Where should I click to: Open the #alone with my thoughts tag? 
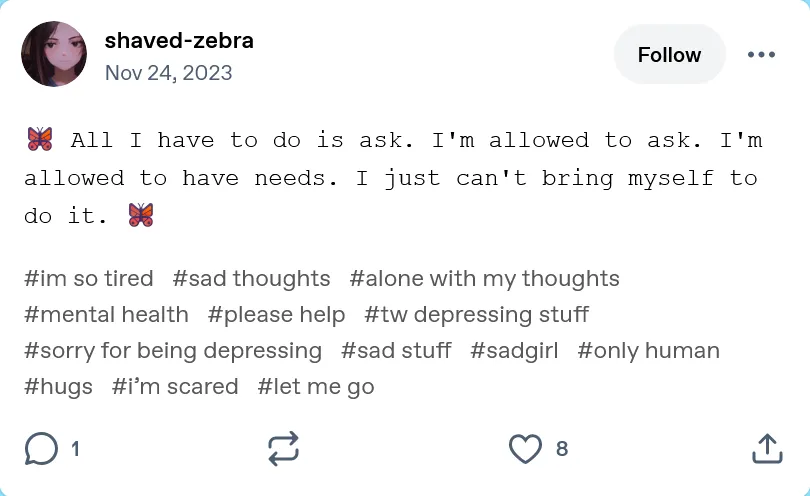point(484,279)
